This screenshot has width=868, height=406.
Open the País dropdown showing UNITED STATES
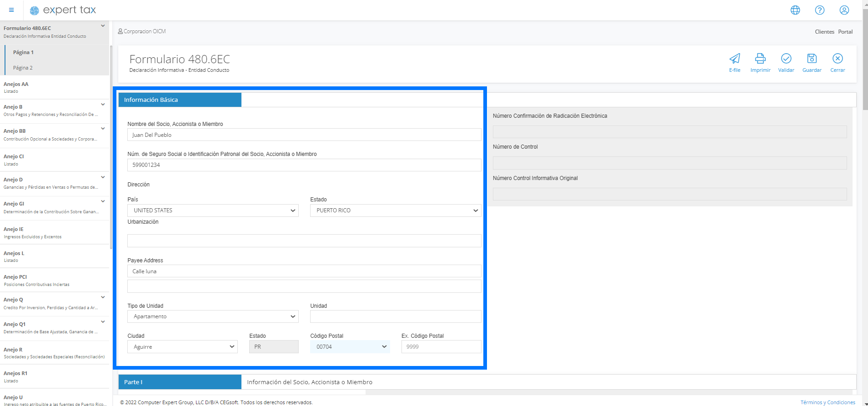coord(213,211)
